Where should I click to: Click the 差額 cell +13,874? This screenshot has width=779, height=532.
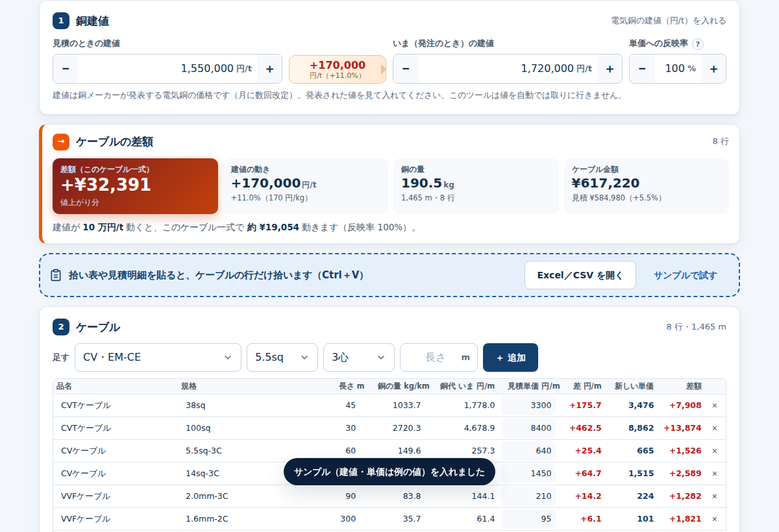682,428
